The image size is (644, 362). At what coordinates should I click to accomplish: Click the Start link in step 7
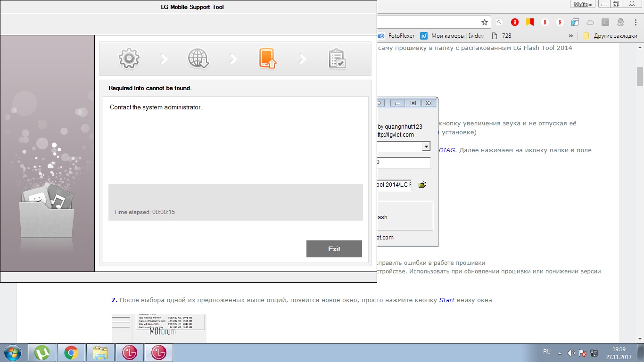(x=447, y=300)
